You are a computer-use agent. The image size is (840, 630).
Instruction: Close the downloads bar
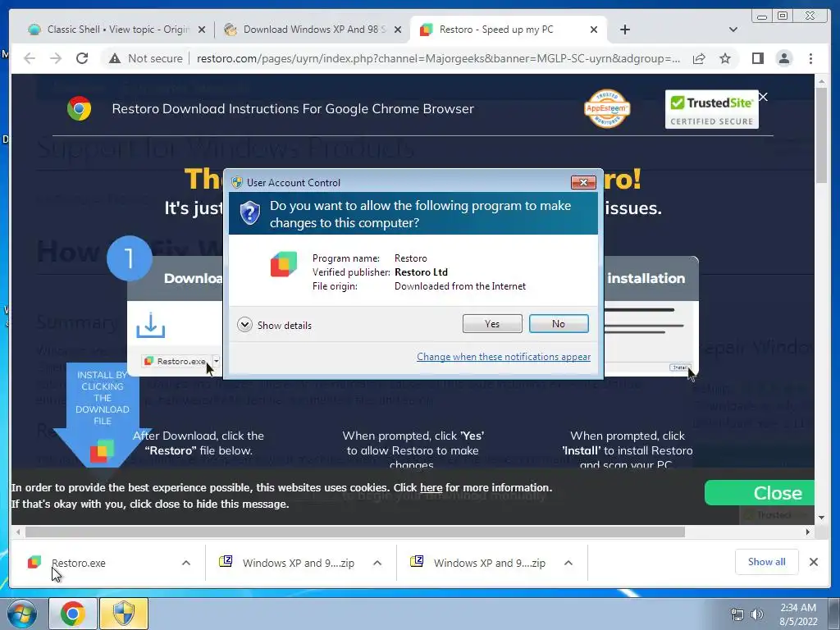pos(813,562)
